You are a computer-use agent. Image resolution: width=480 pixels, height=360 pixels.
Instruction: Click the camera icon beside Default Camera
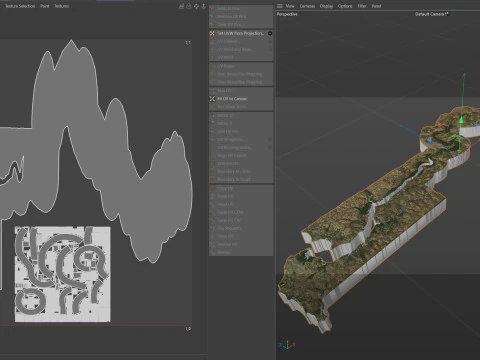447,14
